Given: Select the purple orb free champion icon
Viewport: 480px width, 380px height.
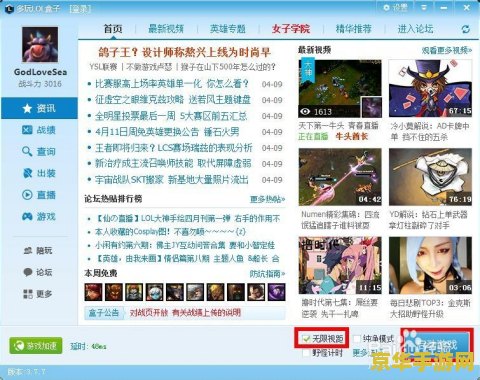Looking at the screenshot, I should click(276, 292).
